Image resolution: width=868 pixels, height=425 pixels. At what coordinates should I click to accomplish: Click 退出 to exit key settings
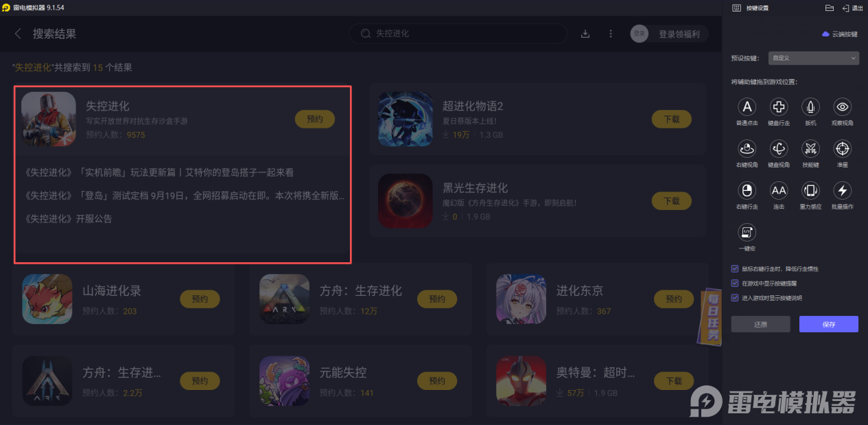pyautogui.click(x=852, y=8)
